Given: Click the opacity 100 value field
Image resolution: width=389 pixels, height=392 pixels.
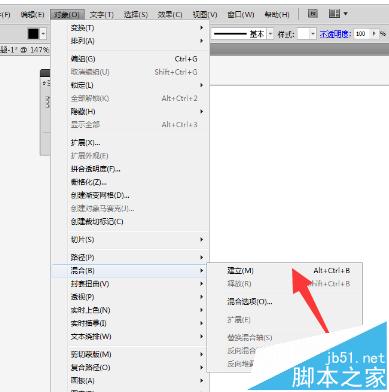Looking at the screenshot, I should (x=361, y=34).
